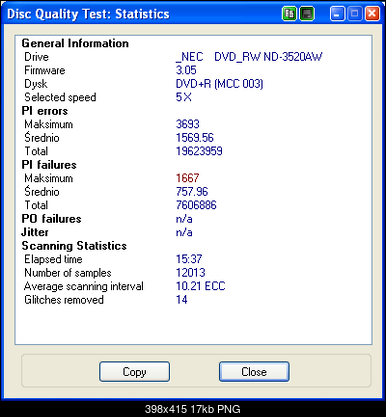Click the Selected speed label

point(60,97)
